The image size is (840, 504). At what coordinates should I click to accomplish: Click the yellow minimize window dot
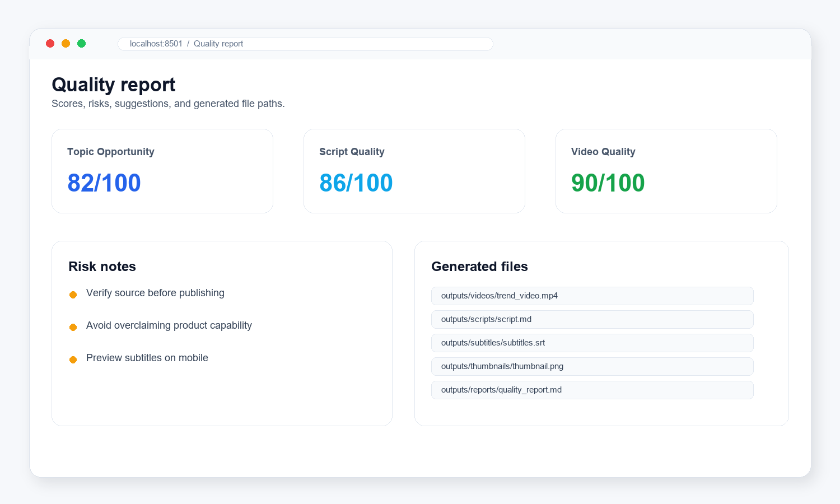(66, 43)
